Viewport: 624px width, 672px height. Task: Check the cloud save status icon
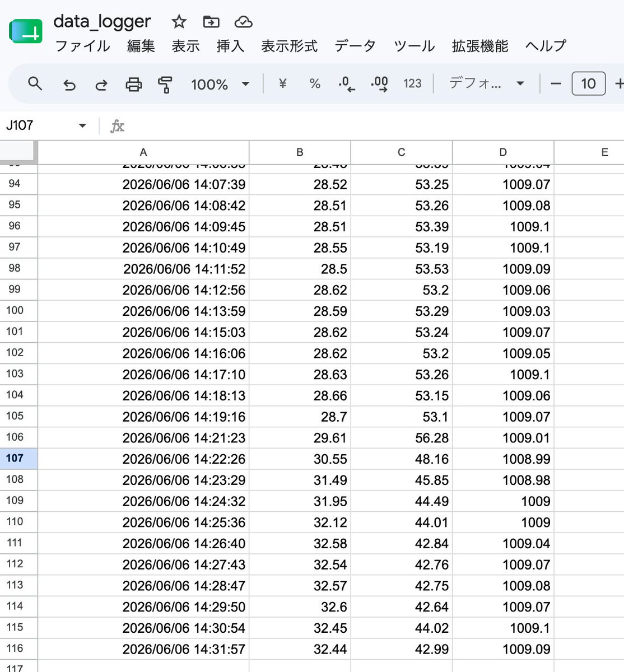243,22
